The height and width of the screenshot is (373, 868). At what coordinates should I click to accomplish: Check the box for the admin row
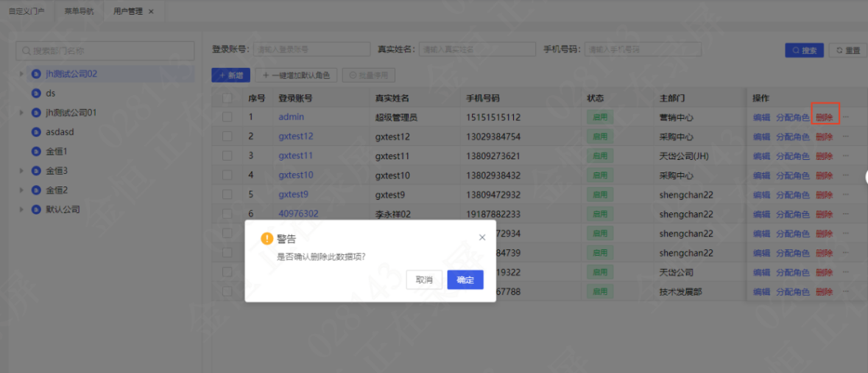[x=227, y=117]
